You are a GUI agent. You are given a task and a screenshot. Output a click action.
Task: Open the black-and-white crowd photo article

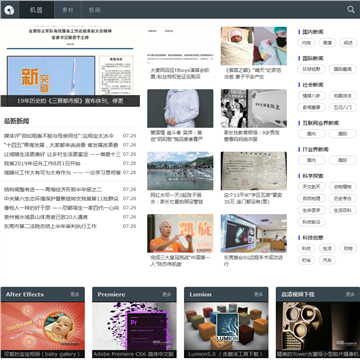[x=254, y=108]
